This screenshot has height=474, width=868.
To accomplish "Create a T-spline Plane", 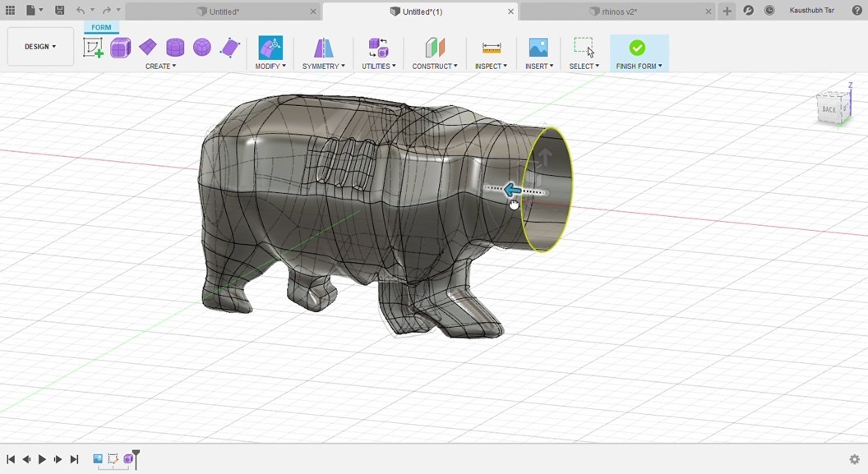I will point(147,48).
